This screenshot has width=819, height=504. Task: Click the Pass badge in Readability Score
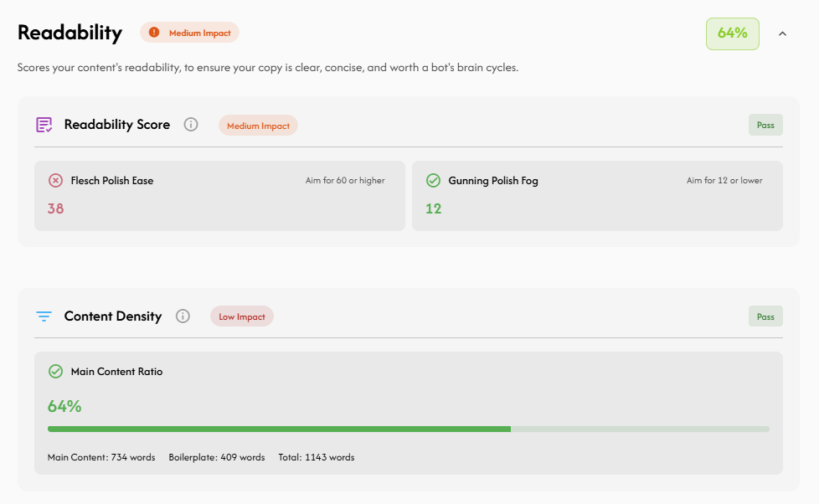pyautogui.click(x=765, y=125)
